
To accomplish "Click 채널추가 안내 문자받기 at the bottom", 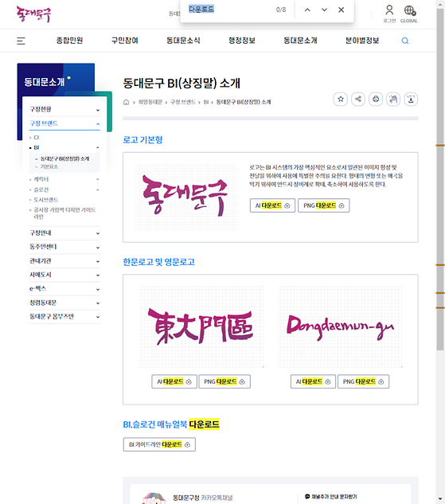I will point(331,497).
